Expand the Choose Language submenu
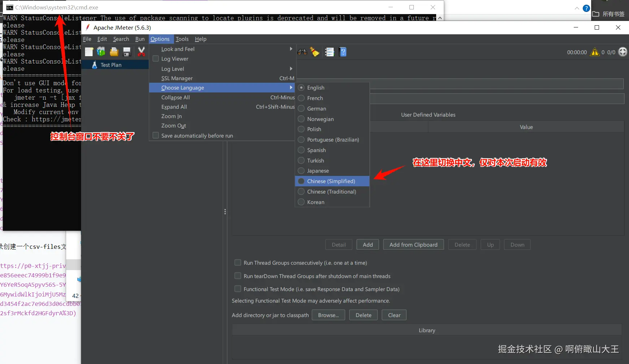 coord(222,88)
